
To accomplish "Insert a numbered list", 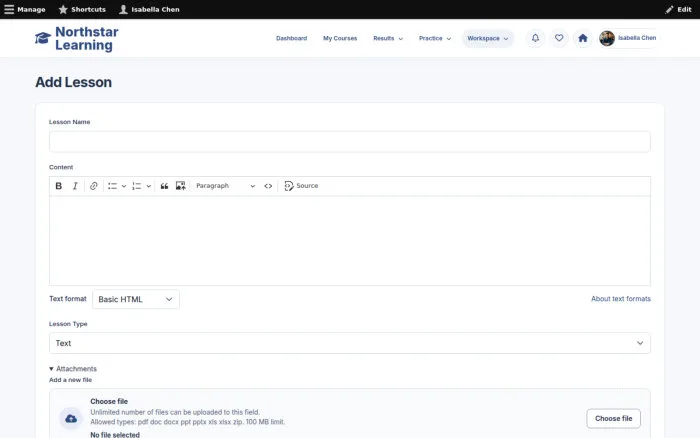I will [x=137, y=186].
